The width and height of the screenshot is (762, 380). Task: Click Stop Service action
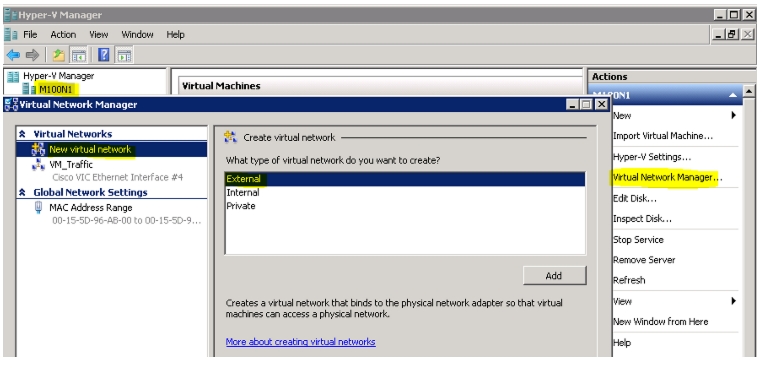pos(638,240)
